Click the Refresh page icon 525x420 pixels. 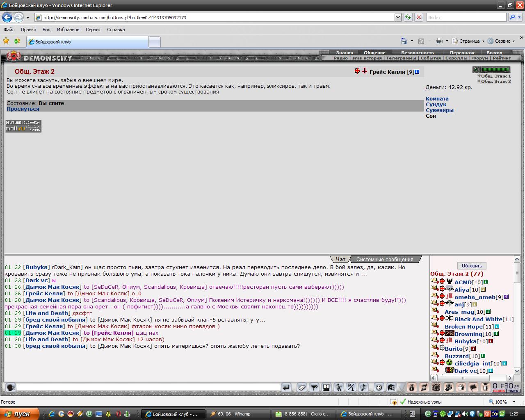pos(408,17)
